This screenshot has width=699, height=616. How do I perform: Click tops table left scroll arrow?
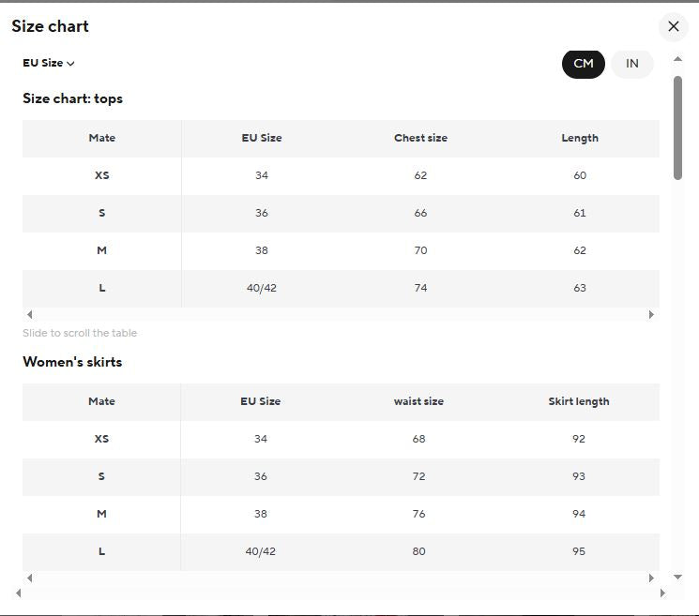29,314
